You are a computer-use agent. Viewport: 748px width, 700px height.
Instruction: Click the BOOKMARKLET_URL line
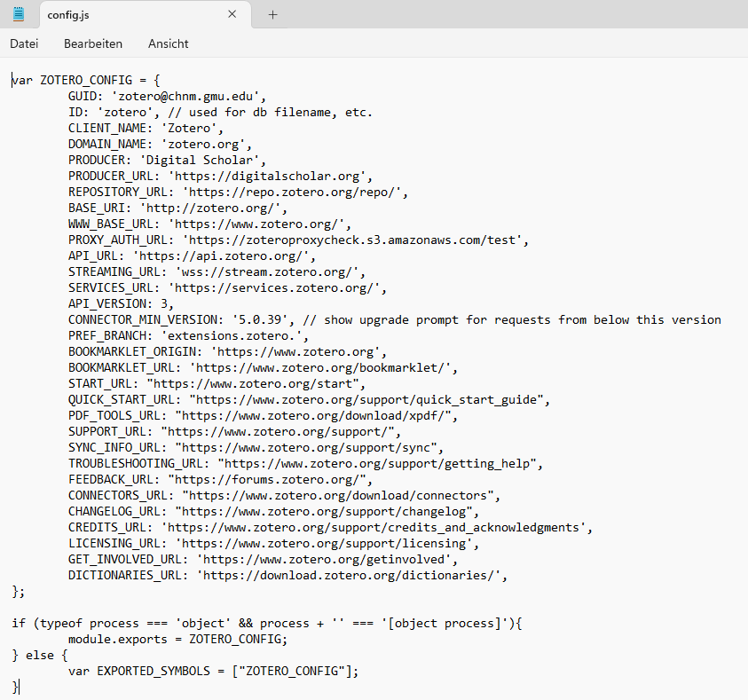[263, 368]
